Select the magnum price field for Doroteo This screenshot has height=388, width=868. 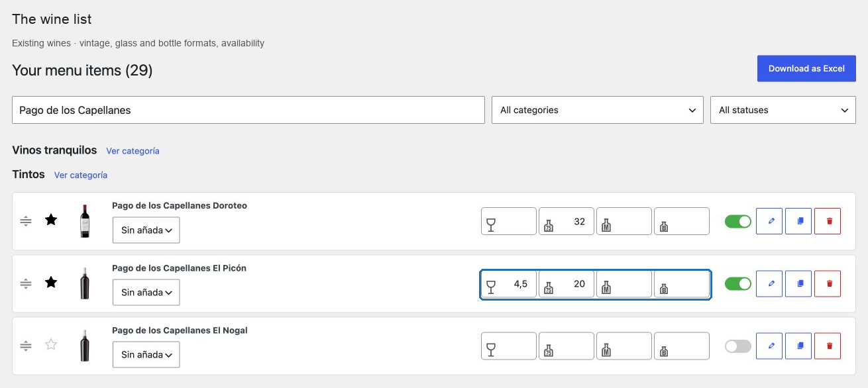click(624, 221)
